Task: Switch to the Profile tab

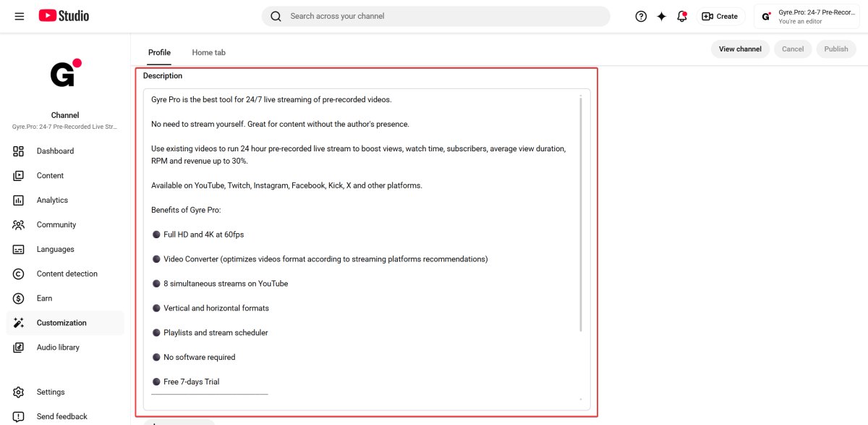Action: point(159,52)
